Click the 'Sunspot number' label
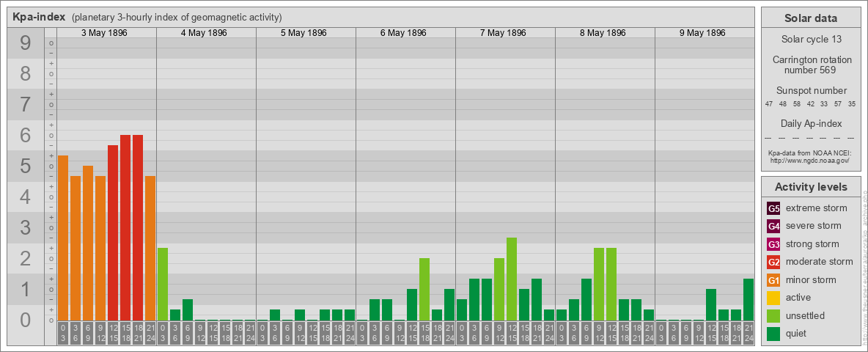The image size is (868, 352). click(811, 91)
